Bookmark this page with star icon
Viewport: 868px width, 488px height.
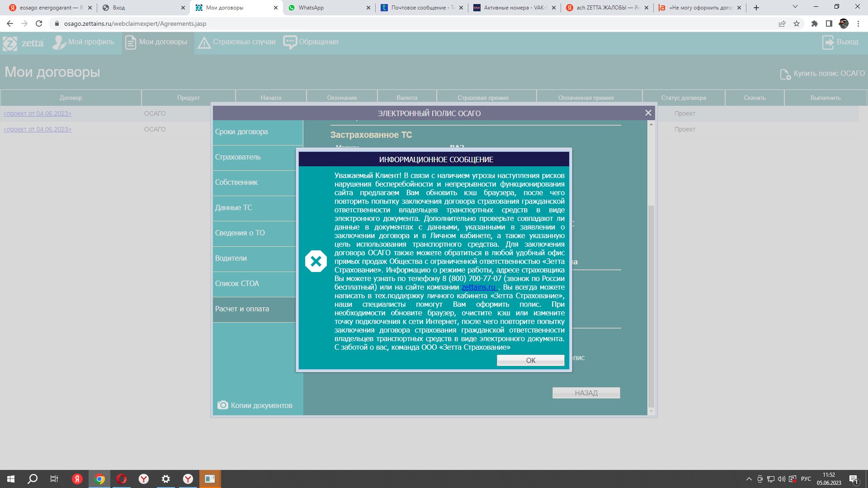point(797,23)
